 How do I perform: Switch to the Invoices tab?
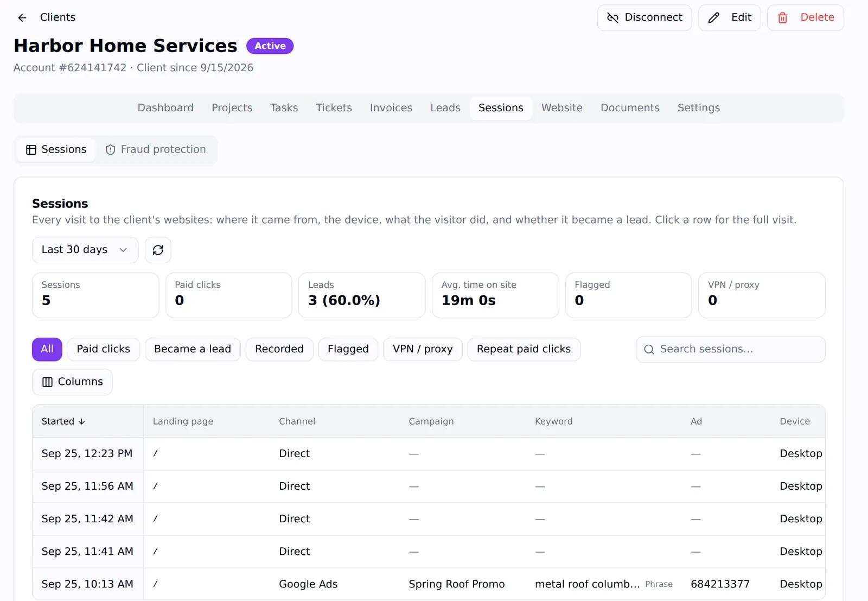[391, 108]
